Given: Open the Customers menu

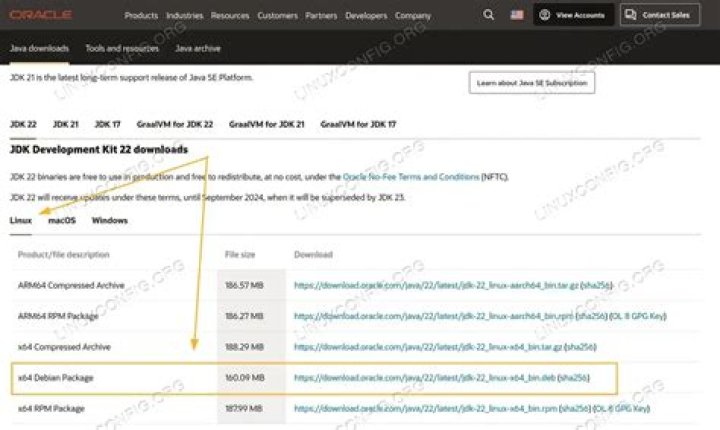Looking at the screenshot, I should coord(277,16).
